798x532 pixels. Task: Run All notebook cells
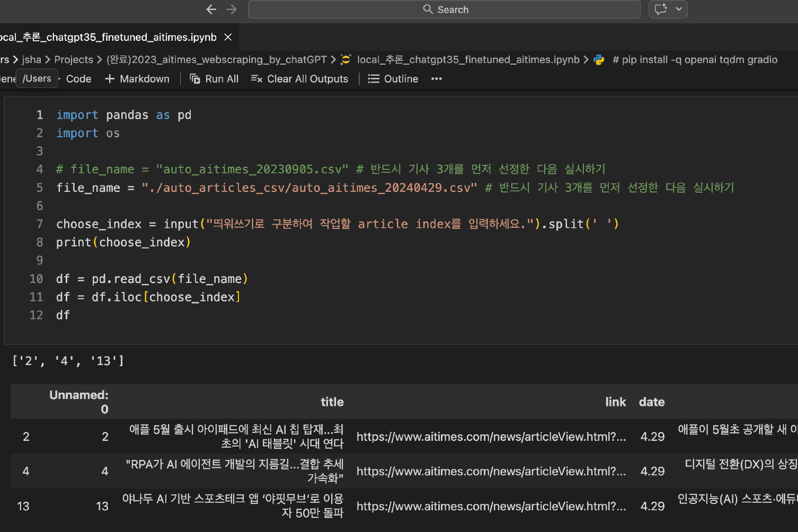214,79
